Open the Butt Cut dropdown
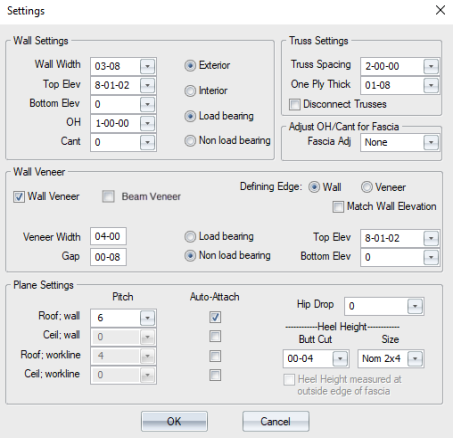Screen dimensions: 453x438 click(x=340, y=359)
